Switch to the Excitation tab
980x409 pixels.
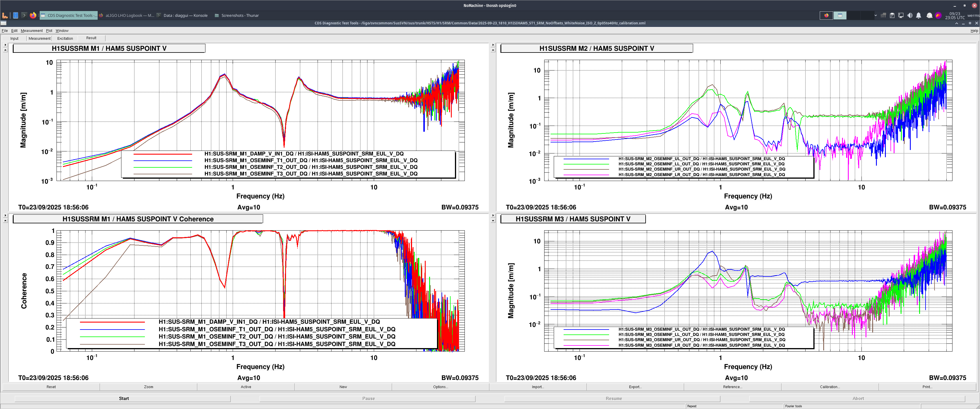click(65, 39)
